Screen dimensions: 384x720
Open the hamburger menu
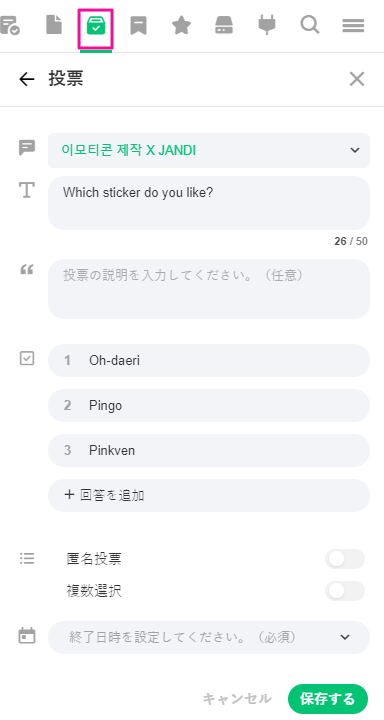coord(353,26)
